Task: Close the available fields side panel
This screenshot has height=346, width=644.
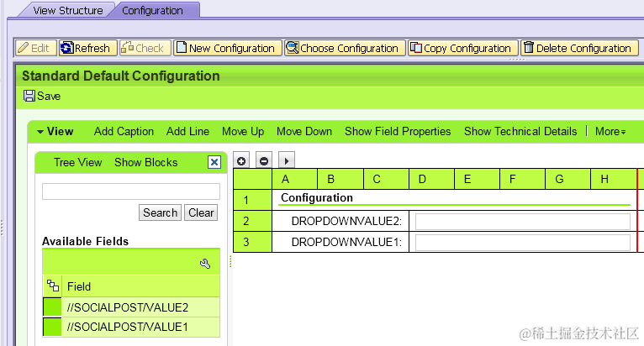Action: click(x=214, y=162)
